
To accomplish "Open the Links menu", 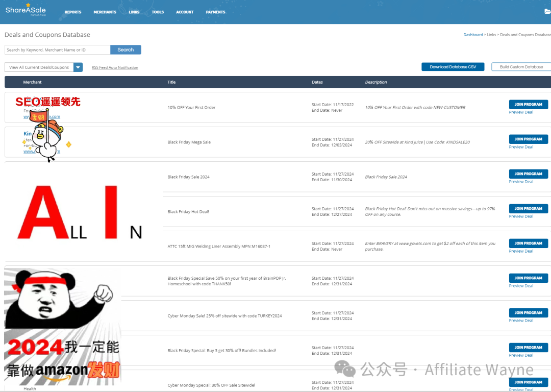I will 134,12.
